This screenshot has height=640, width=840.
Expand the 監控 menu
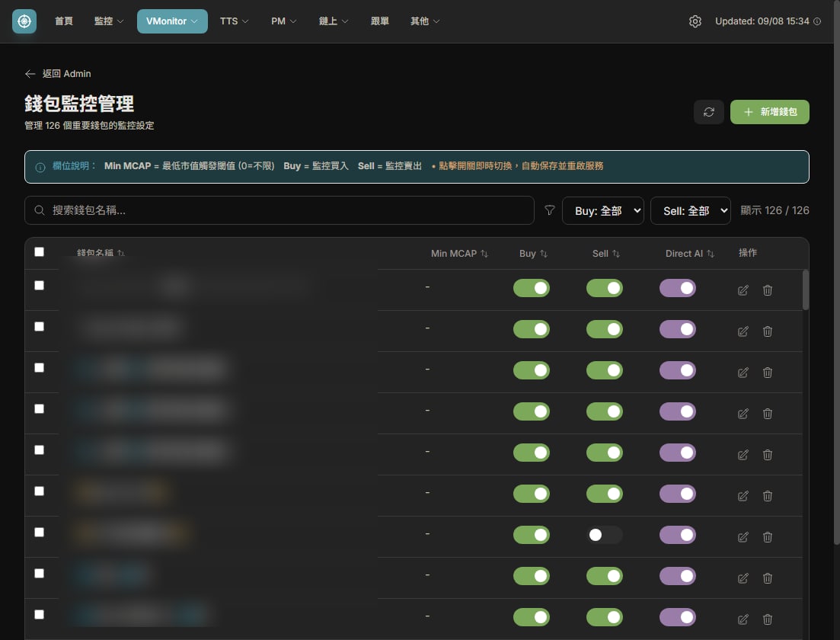[x=109, y=21]
